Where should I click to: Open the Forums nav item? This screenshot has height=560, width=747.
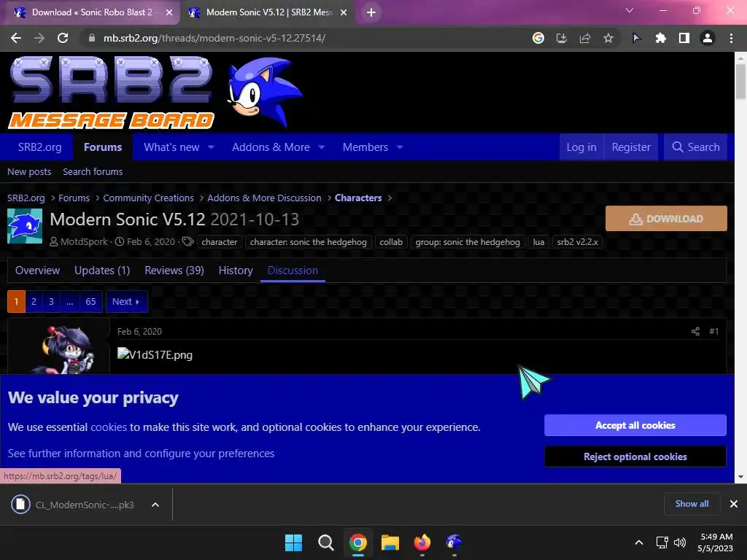103,147
